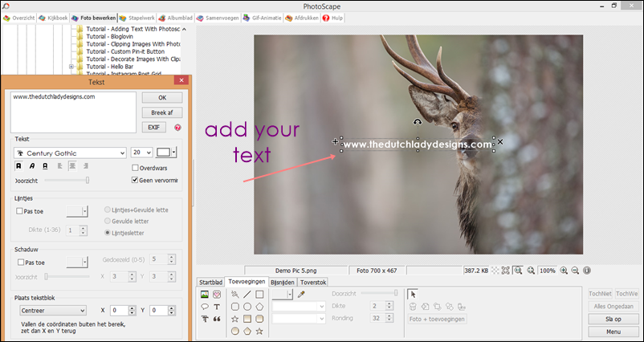Open the Gif-Animatie tab
Screen dimensions: 644x342
262,18
